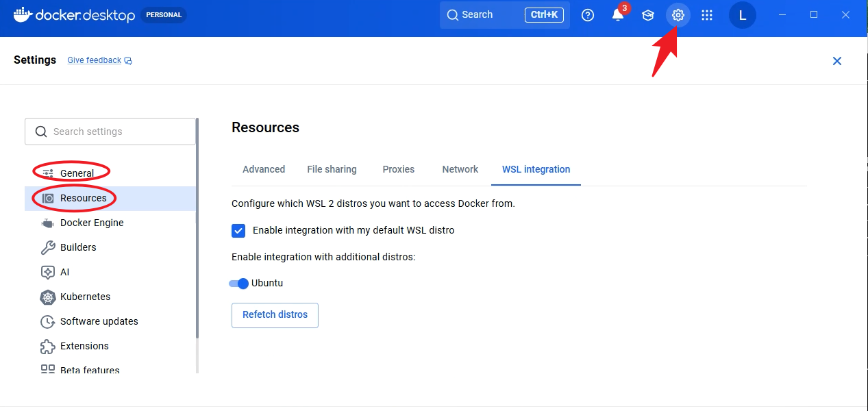The image size is (868, 411).
Task: Open notifications bell with 3 badge
Action: click(618, 14)
